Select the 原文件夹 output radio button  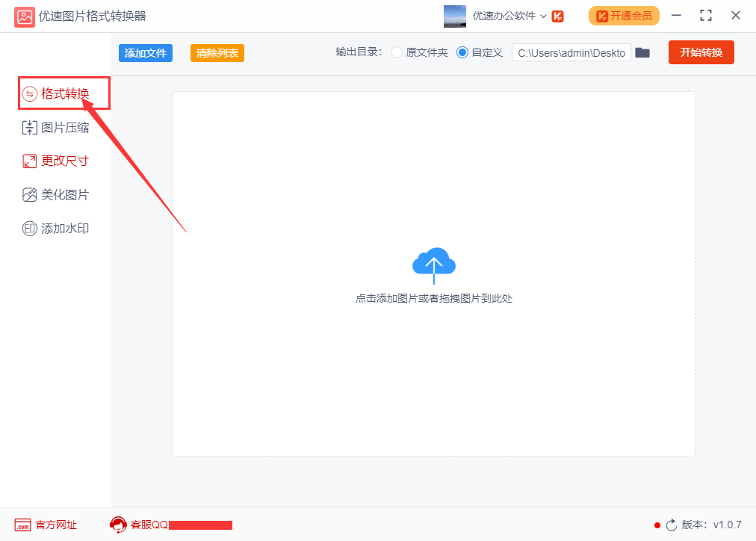(x=397, y=52)
